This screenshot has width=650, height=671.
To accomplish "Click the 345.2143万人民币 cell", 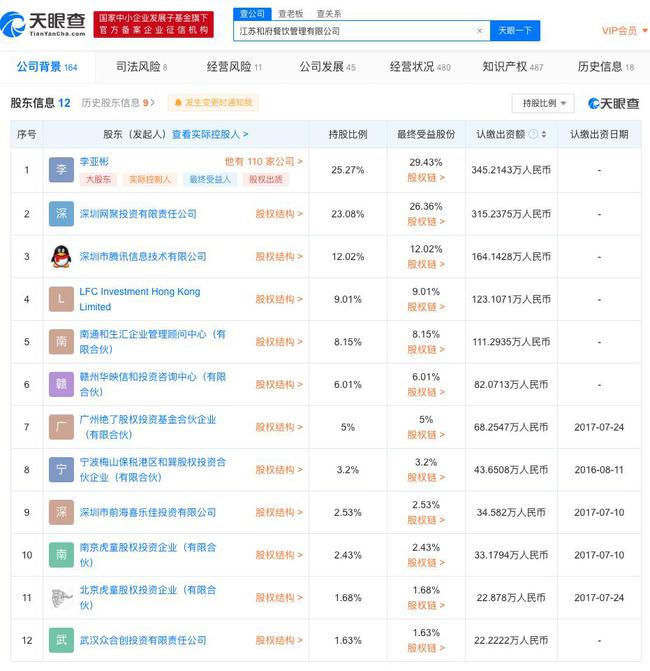I will [511, 170].
